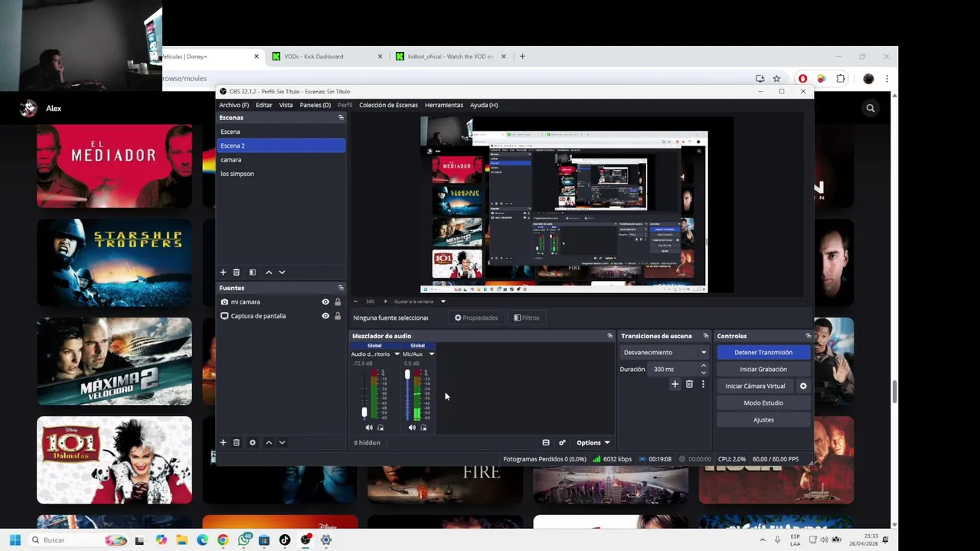Viewport: 980px width, 551px height.
Task: Enable Modo Estudio
Action: point(763,403)
